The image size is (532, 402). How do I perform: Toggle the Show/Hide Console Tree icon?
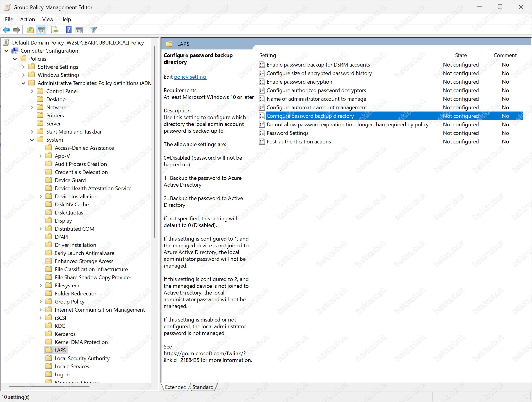tap(41, 30)
